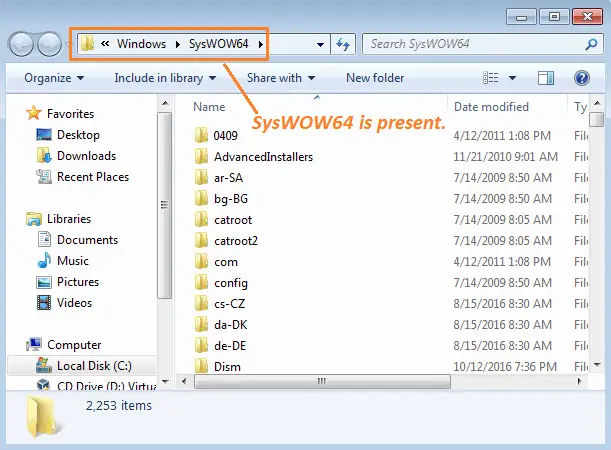Viewport: 611px width, 450px height.
Task: Select the Dism folder
Action: pos(227,367)
